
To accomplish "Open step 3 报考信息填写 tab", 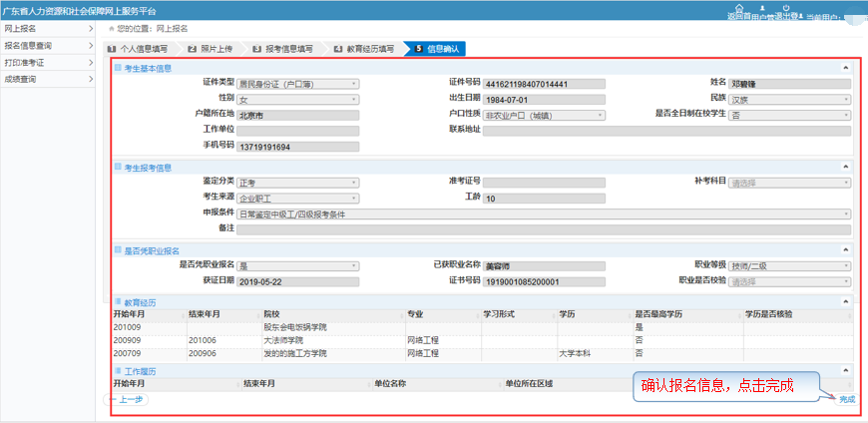I will [x=284, y=49].
